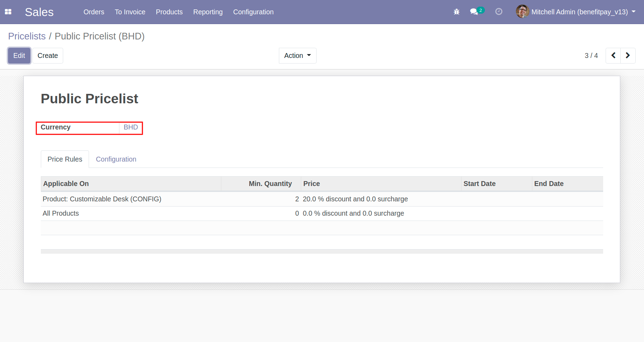Image resolution: width=644 pixels, height=342 pixels.
Task: Open the All Products rule row
Action: tap(322, 213)
